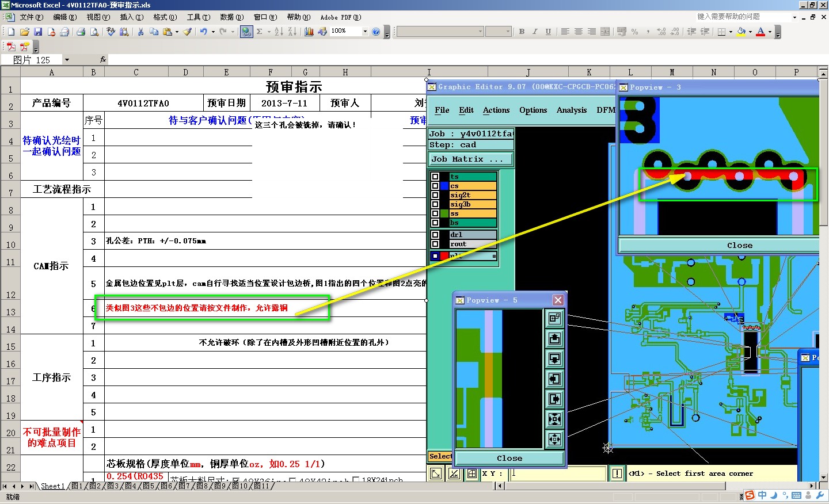
Task: Toggle Bold formatting button
Action: [522, 32]
